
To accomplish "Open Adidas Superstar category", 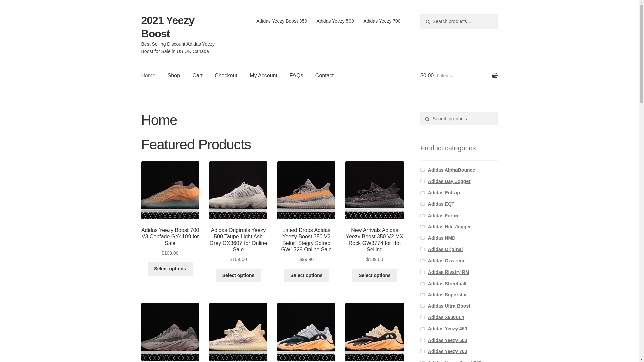I will pos(447,295).
